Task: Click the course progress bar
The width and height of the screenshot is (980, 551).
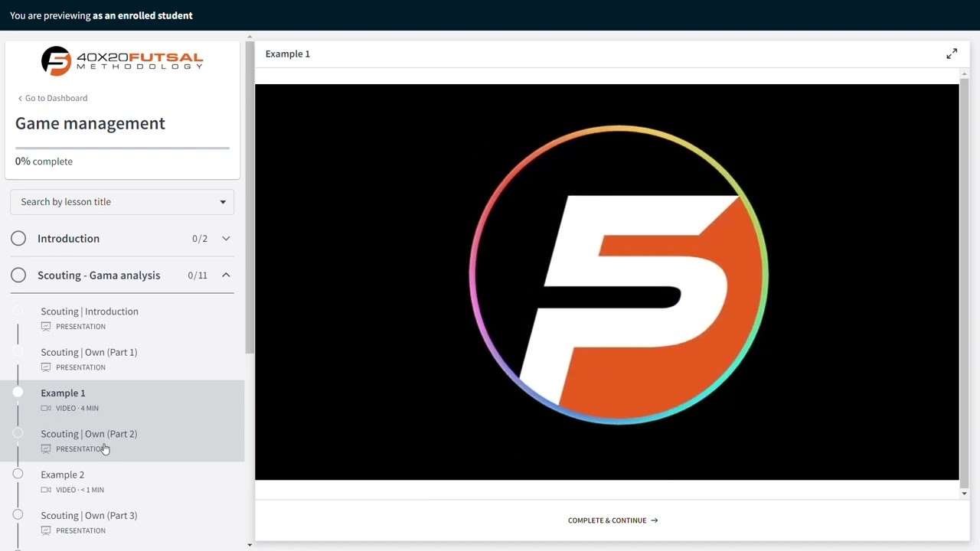Action: [x=122, y=148]
